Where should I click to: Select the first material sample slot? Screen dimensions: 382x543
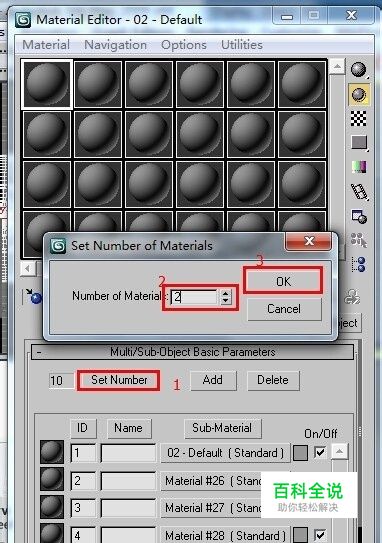point(47,84)
